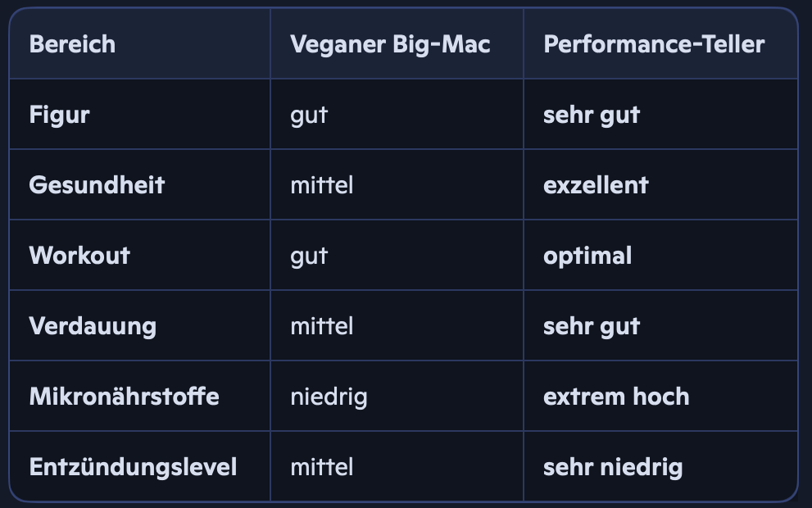This screenshot has height=508, width=812.
Task: Click the 'extrem hoch' cell
Action: tap(616, 397)
